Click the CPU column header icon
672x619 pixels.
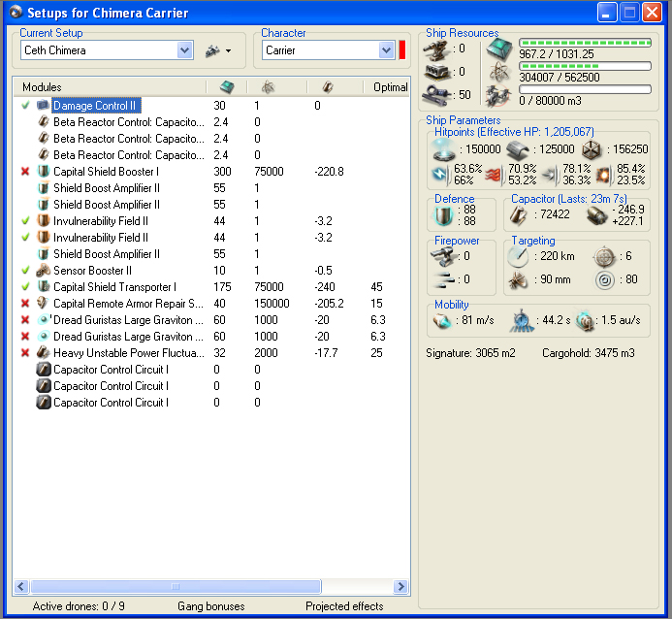(x=227, y=87)
